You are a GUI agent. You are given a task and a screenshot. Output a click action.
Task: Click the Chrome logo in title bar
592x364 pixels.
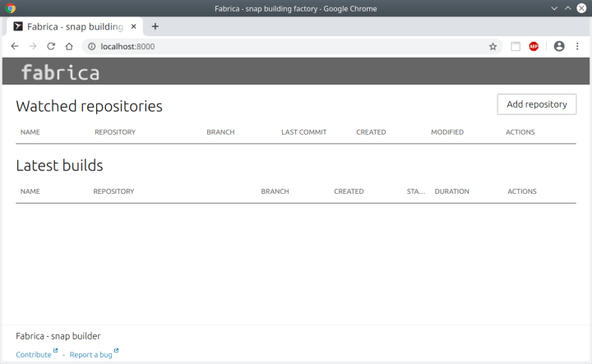[x=10, y=8]
